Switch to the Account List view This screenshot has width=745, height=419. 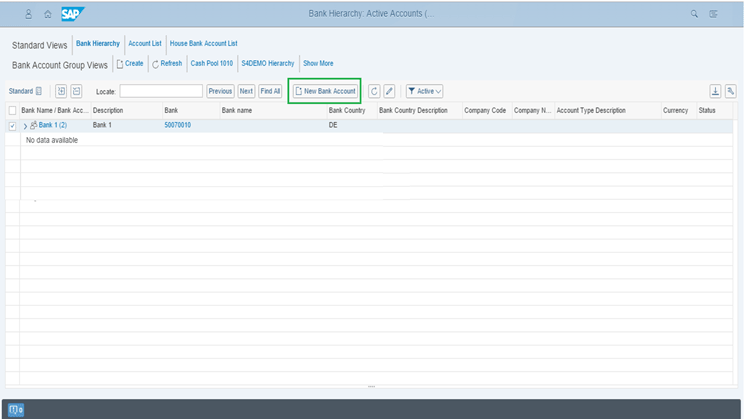click(145, 44)
